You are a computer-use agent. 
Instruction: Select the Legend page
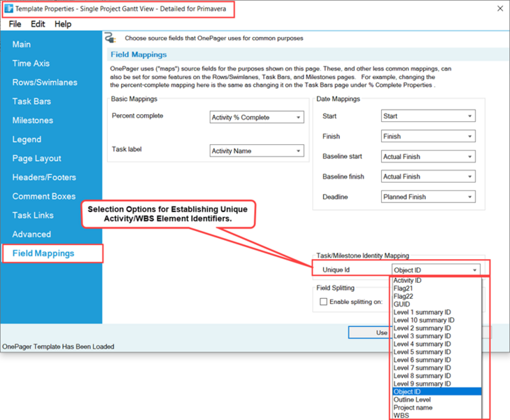[x=27, y=139]
